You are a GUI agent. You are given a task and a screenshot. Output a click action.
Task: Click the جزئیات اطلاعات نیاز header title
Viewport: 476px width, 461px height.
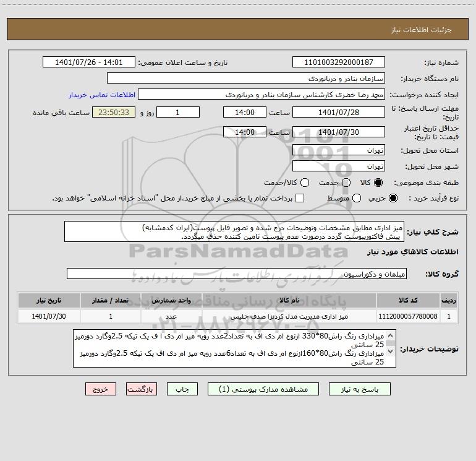pos(421,30)
